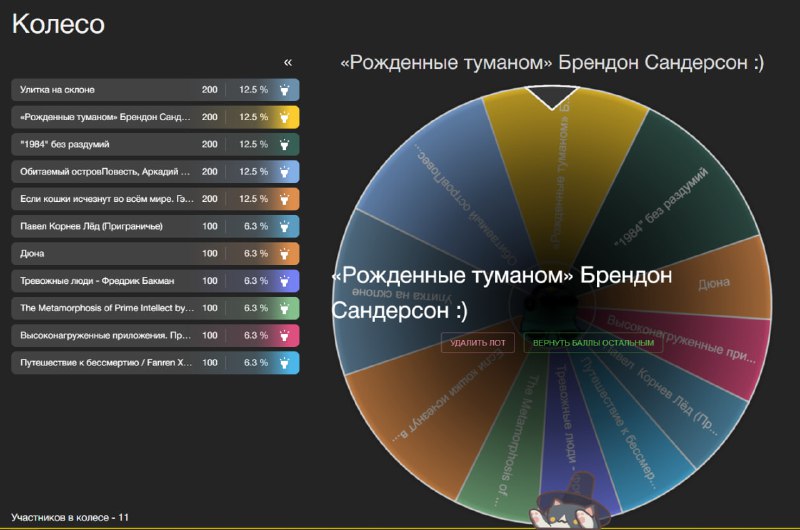Click highlight icon on «Рожденные туманом» list row
Screen dimensions: 800x530
(x=285, y=117)
